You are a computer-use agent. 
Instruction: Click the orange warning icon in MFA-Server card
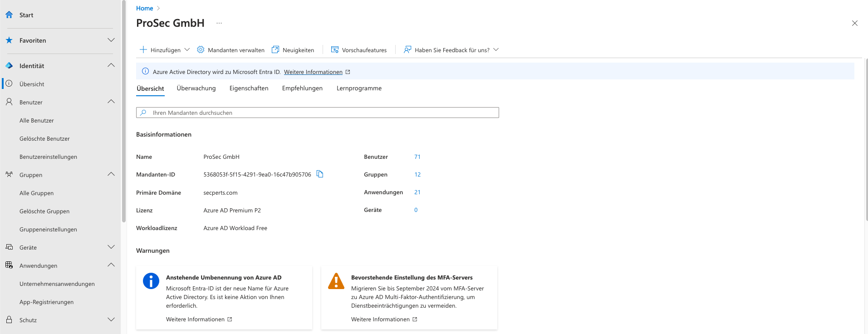(336, 281)
